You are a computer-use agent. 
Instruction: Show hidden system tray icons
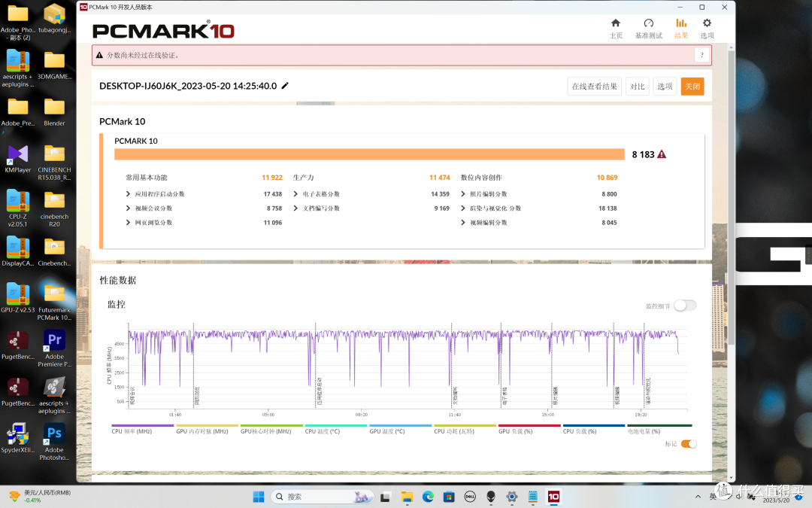pos(698,497)
